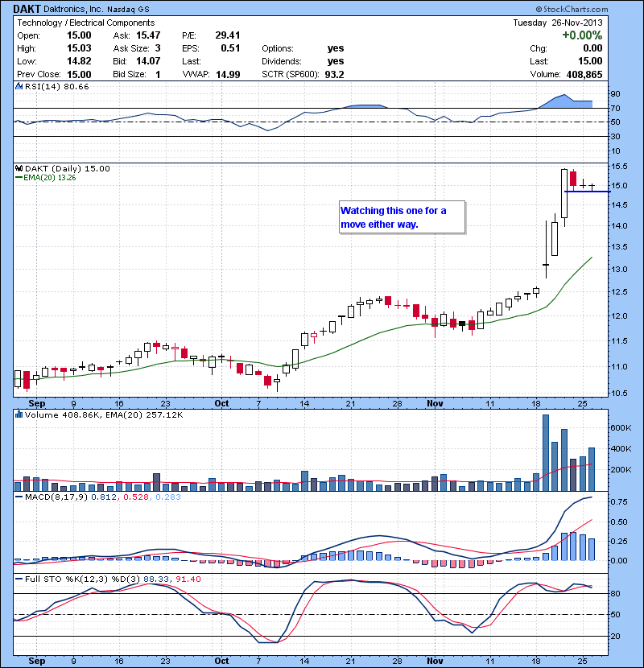
Task: Click the Nasdaq GS exchange label
Action: 128,9
